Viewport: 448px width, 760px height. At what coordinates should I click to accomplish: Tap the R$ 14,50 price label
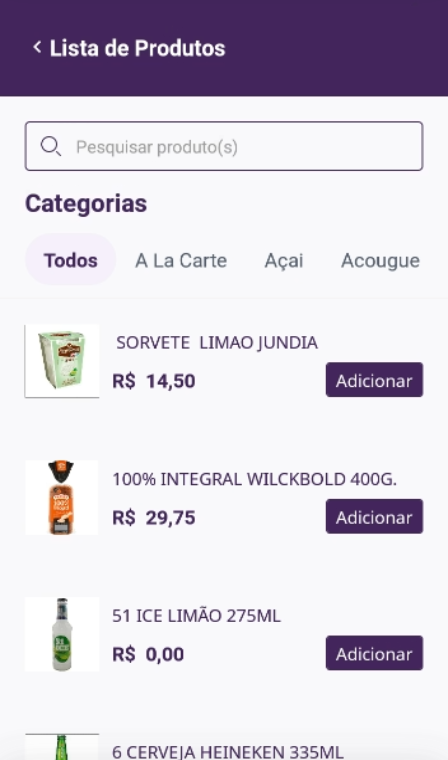click(154, 381)
